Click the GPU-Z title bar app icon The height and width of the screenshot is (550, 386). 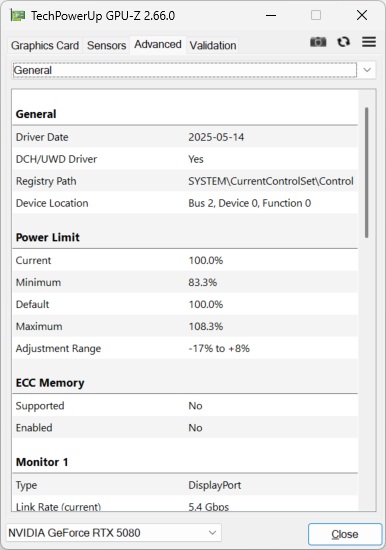18,15
